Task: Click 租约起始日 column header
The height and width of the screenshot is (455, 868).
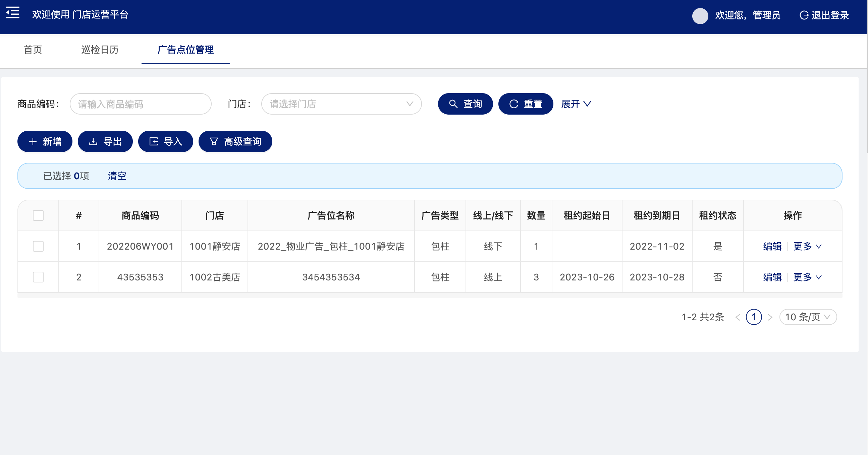Action: (x=587, y=215)
